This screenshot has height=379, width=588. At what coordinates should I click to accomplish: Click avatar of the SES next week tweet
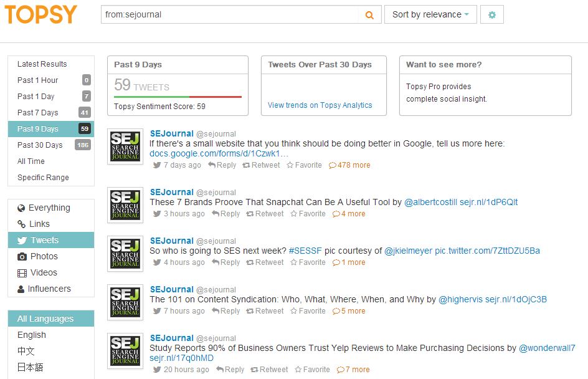[x=125, y=254]
